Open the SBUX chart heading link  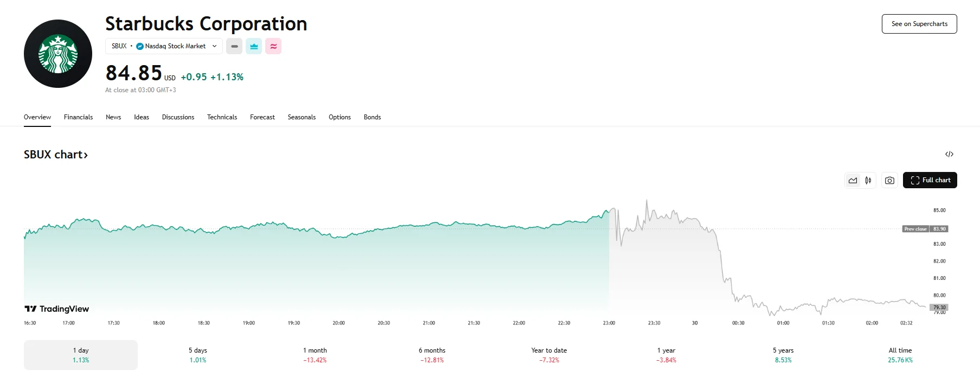pos(56,155)
